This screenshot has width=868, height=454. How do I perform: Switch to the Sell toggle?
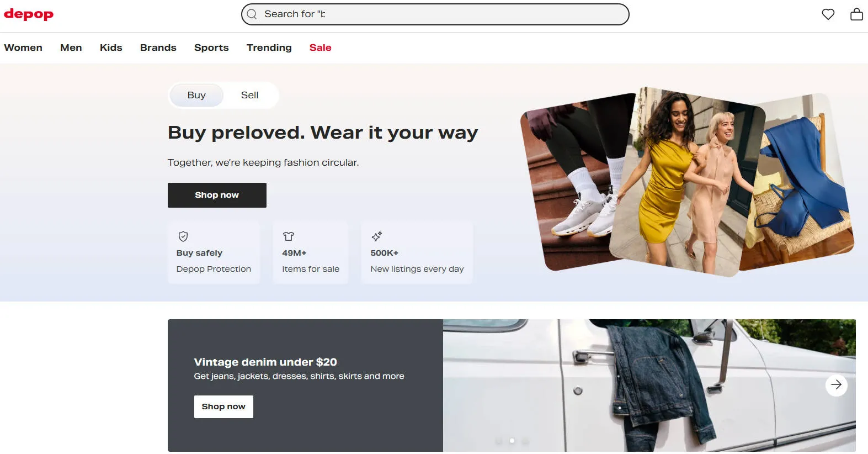pyautogui.click(x=250, y=95)
